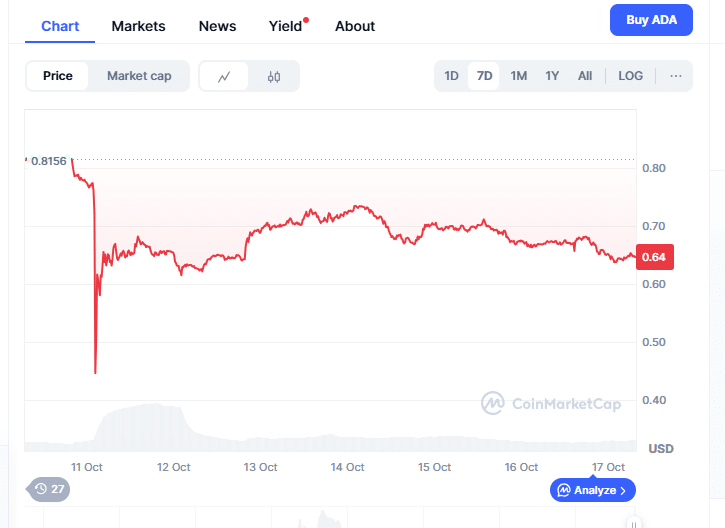Open the Markets tab
The width and height of the screenshot is (725, 528).
pyautogui.click(x=138, y=26)
